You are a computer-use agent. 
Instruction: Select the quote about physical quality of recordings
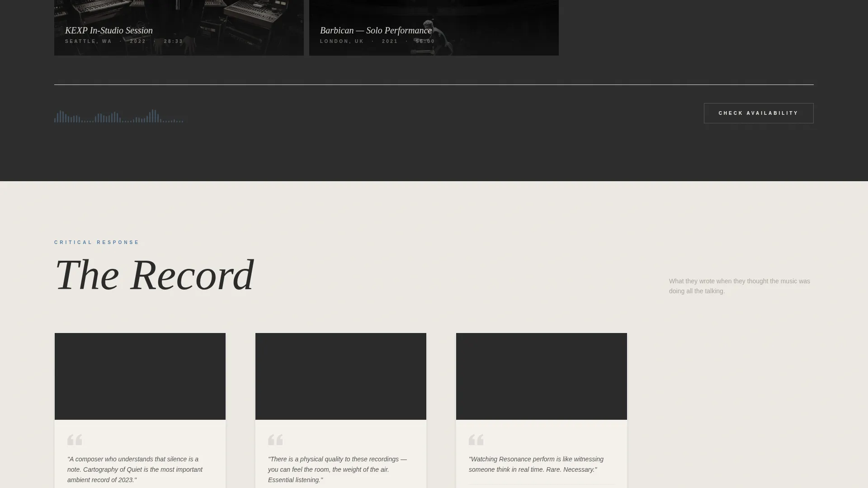point(338,469)
